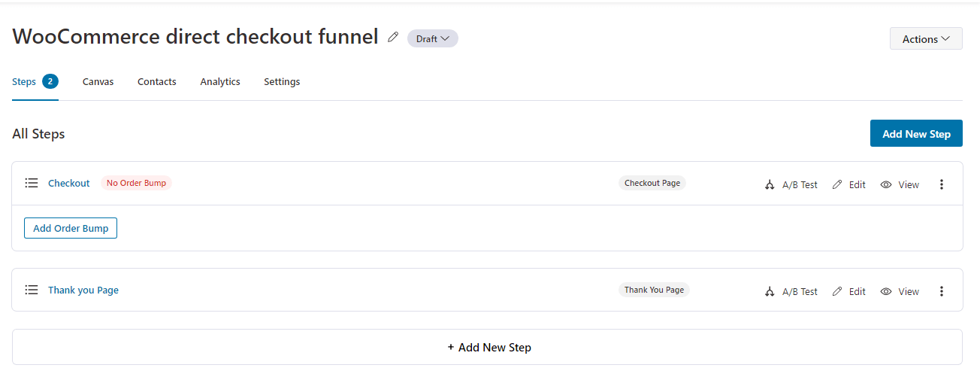980x371 pixels.
Task: Start A/B Test for Checkout step
Action: (791, 184)
